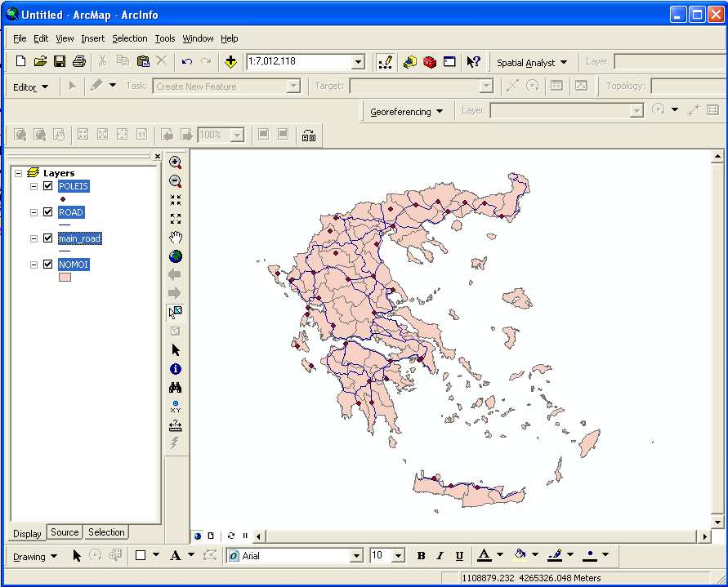The width and height of the screenshot is (728, 587).
Task: Toggle underline text formatting
Action: (459, 555)
